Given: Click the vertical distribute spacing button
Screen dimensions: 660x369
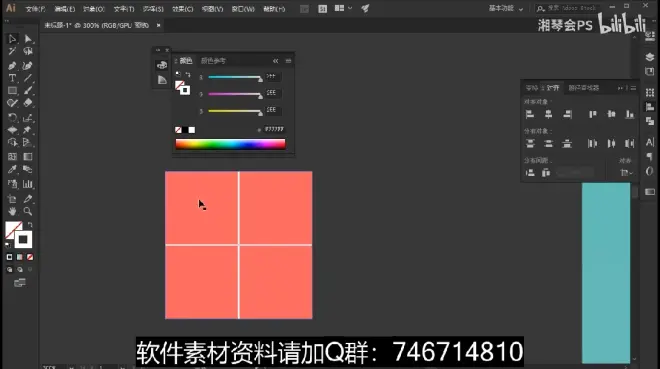Looking at the screenshot, I should tap(530, 173).
